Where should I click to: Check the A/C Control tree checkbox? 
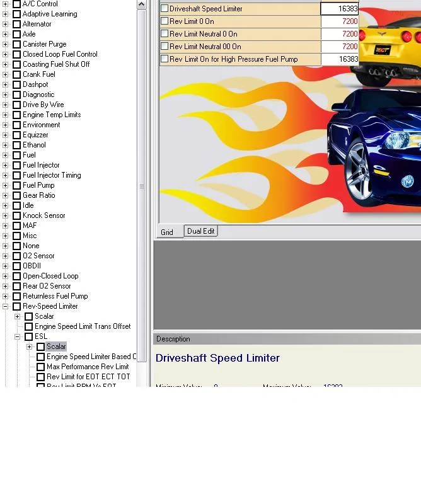17,4
